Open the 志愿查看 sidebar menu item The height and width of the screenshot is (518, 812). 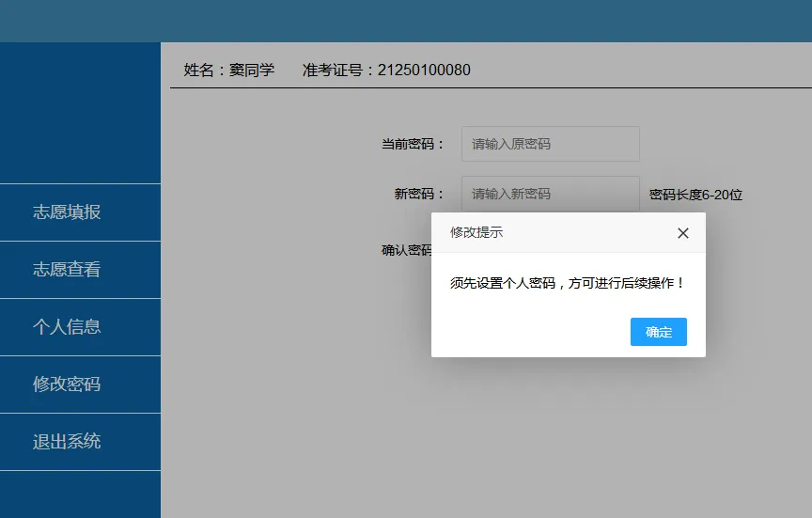point(80,270)
